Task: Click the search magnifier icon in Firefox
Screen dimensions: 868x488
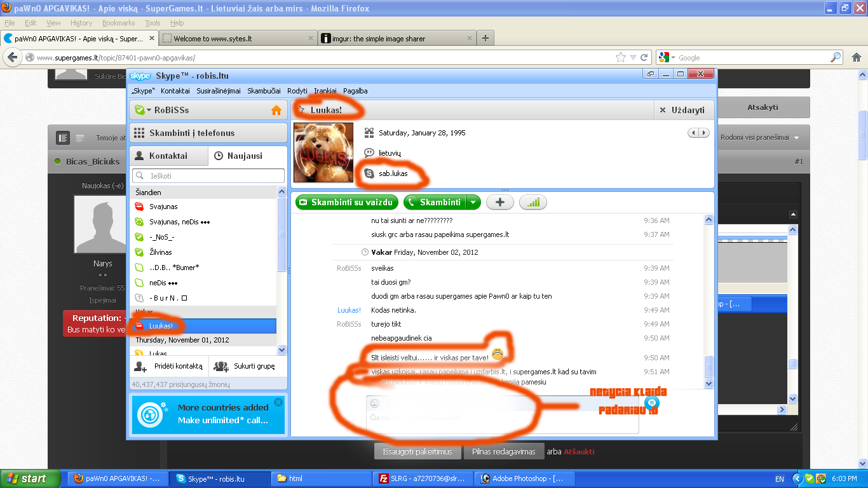Action: tap(836, 57)
